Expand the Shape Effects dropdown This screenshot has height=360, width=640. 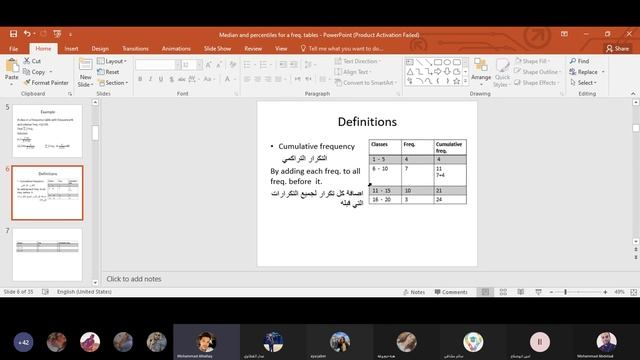[x=536, y=82]
